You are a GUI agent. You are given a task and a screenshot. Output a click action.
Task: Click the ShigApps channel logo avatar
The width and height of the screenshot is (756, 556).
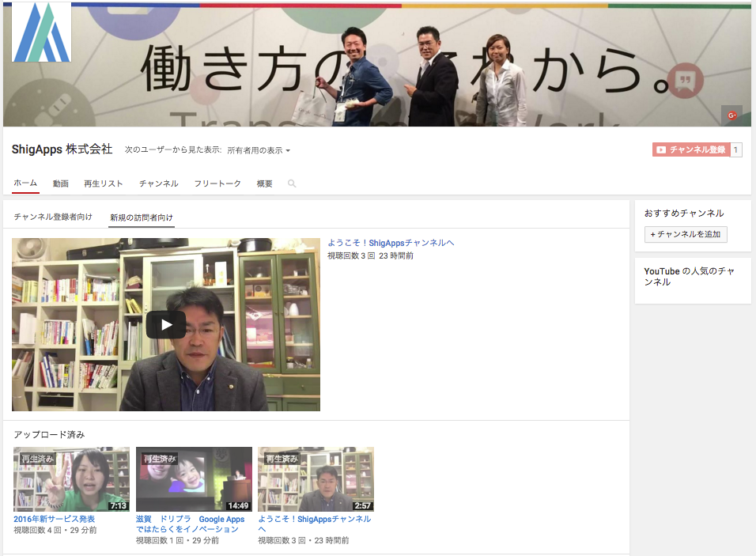(x=41, y=32)
